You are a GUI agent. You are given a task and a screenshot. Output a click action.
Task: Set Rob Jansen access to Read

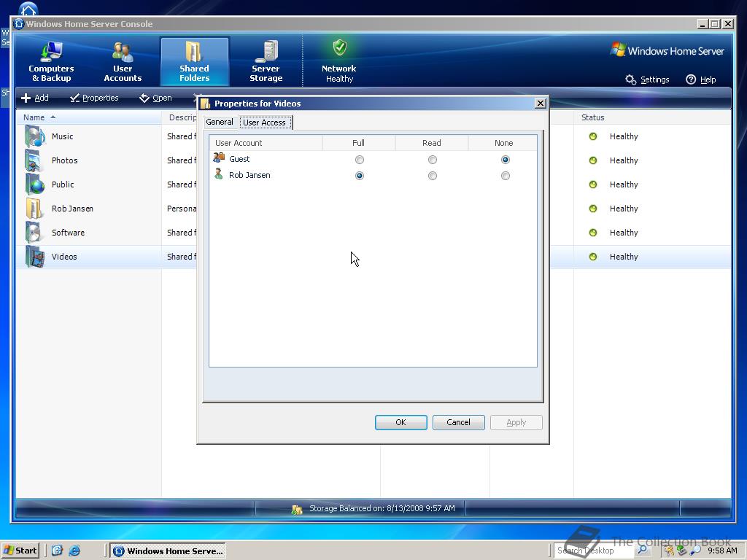(432, 176)
